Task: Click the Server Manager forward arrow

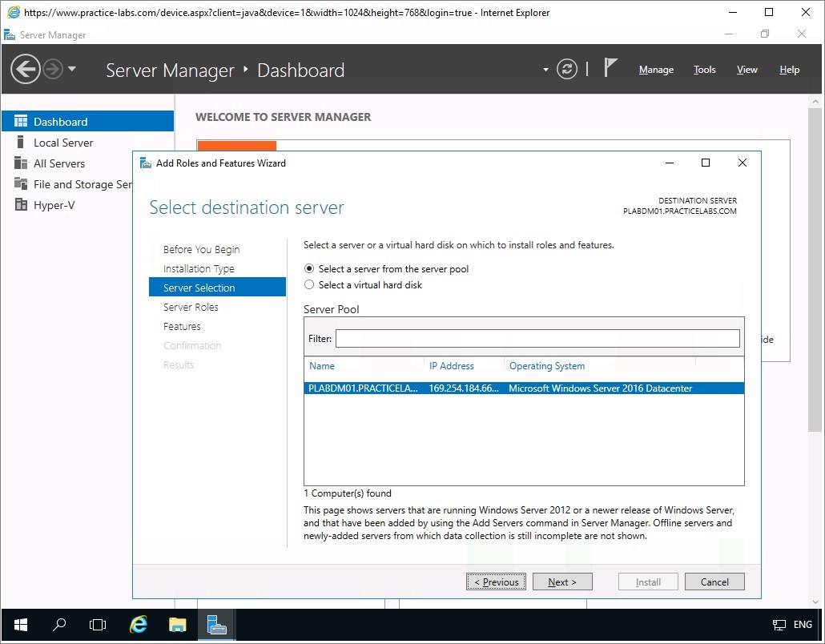Action: 53,69
